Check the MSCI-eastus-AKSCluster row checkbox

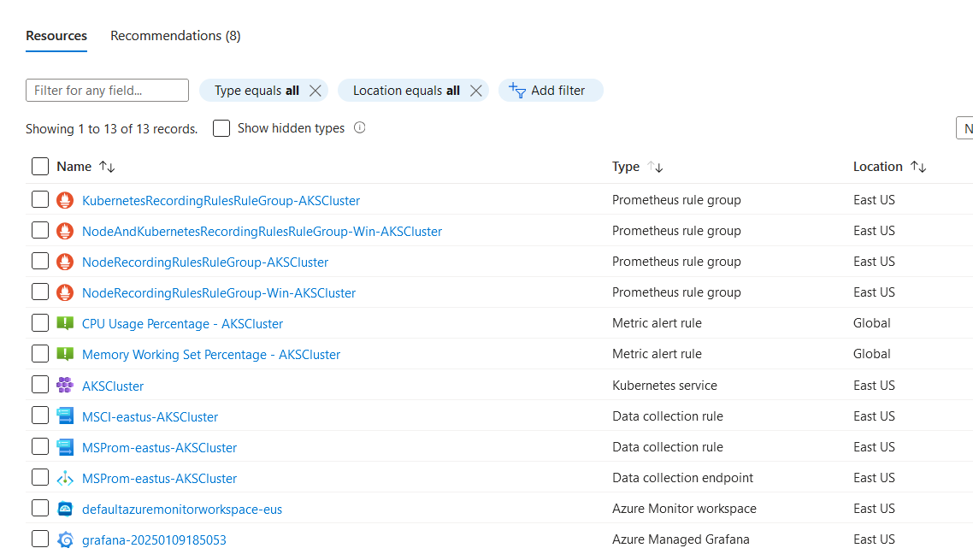39,416
